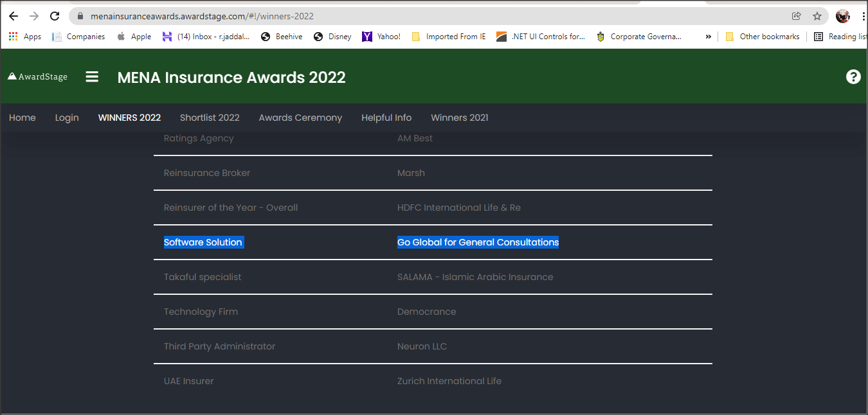This screenshot has width=868, height=415.
Task: Click the Neuron LLC winner text
Action: tap(422, 346)
